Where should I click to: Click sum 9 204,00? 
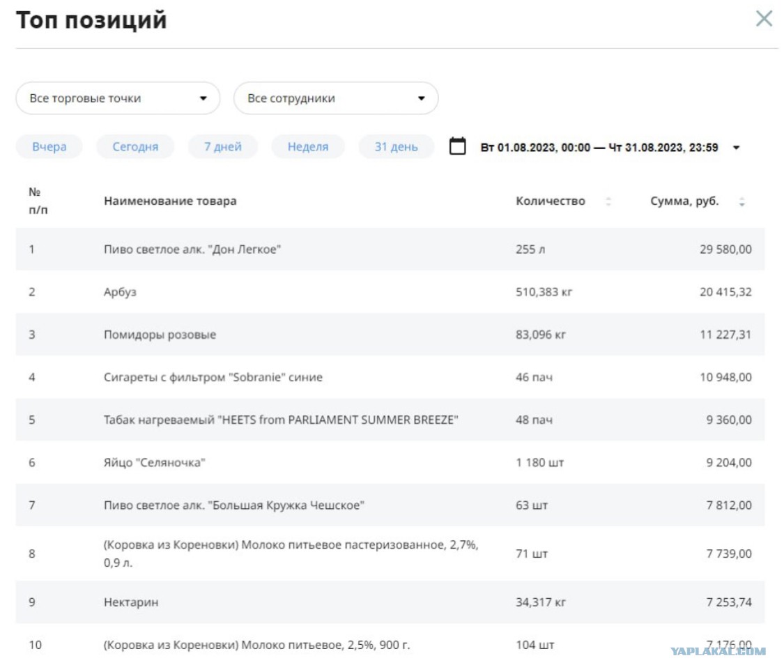[729, 462]
